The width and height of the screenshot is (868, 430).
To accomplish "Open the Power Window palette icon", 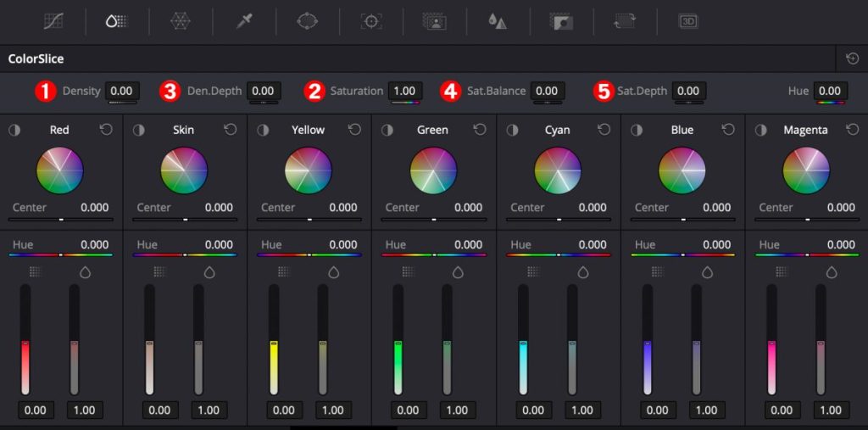I will pos(307,21).
